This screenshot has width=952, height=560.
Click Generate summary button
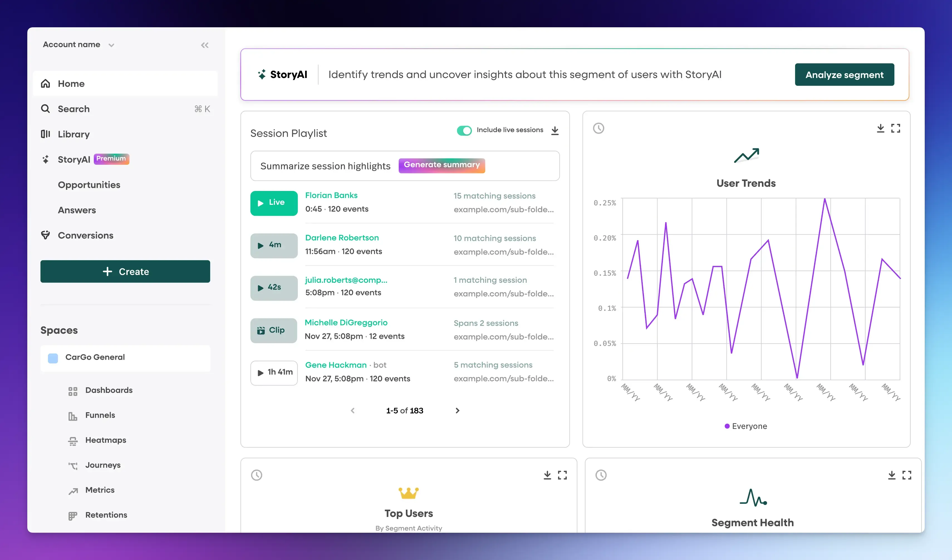point(441,165)
